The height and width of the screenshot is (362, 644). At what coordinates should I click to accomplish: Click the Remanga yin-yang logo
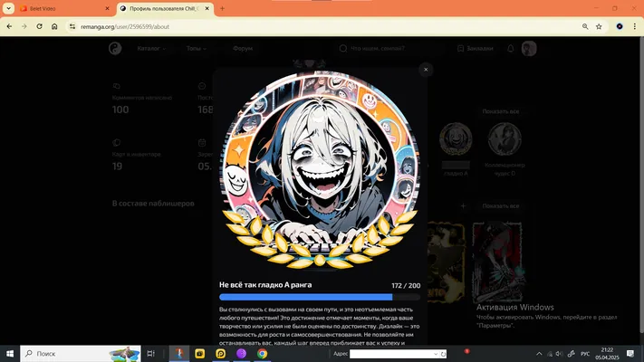(115, 49)
